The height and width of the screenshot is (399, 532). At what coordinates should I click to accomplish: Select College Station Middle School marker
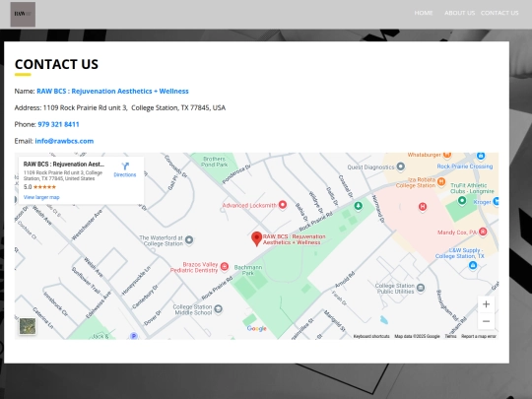pos(218,309)
